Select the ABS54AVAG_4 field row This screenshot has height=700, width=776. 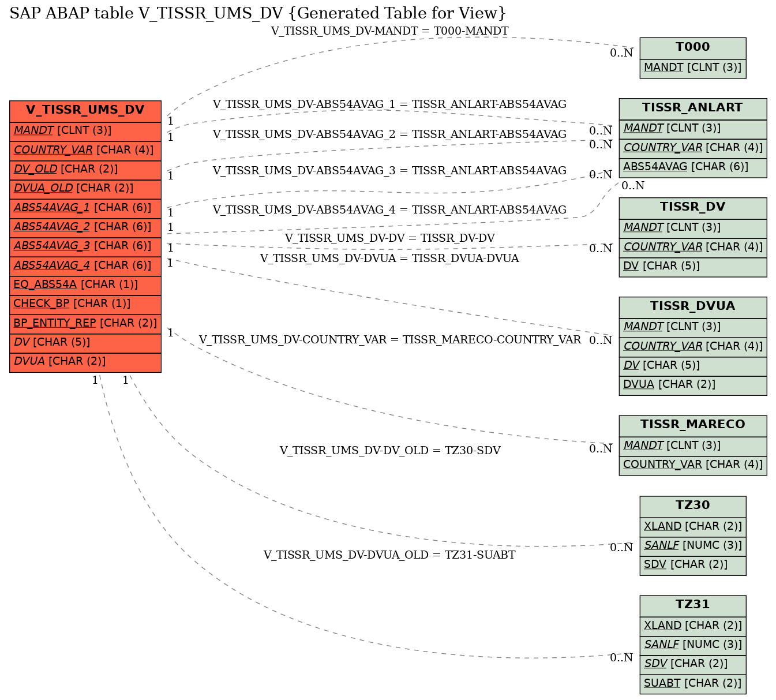(85, 266)
